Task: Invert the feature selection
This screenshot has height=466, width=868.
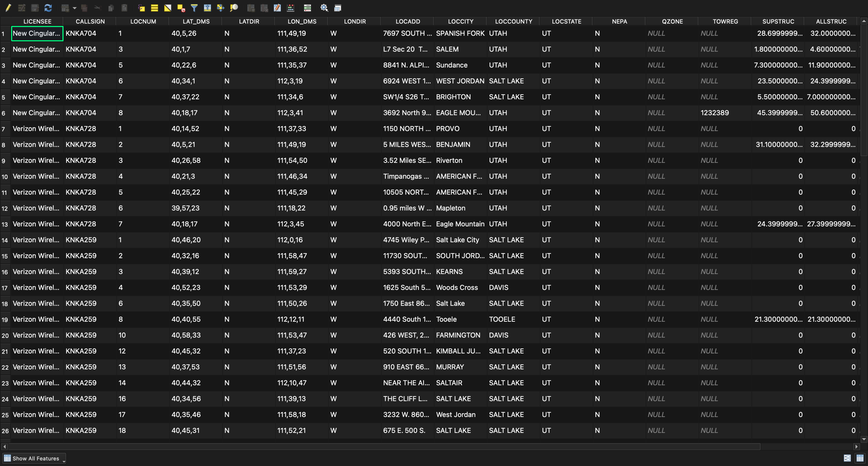Action: (168, 8)
